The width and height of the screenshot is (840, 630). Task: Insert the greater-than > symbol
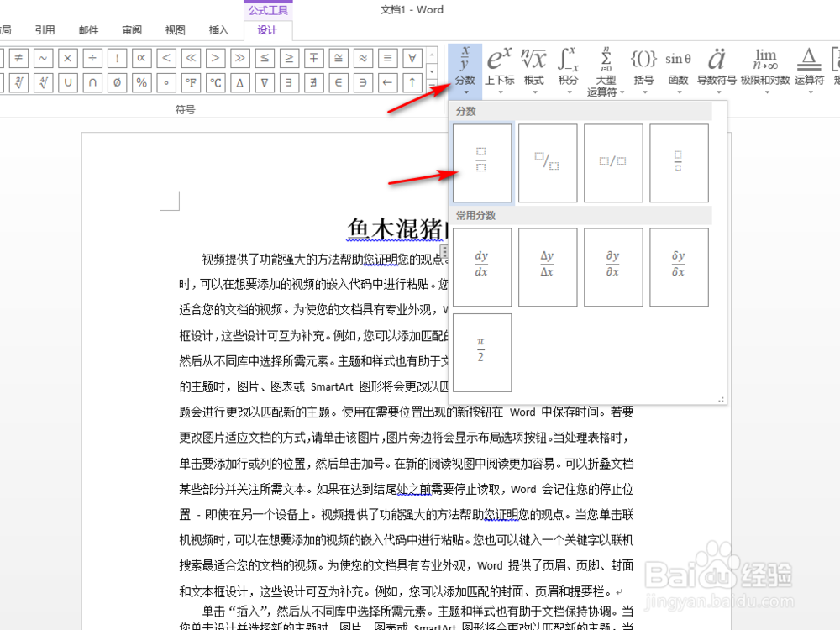(x=215, y=58)
